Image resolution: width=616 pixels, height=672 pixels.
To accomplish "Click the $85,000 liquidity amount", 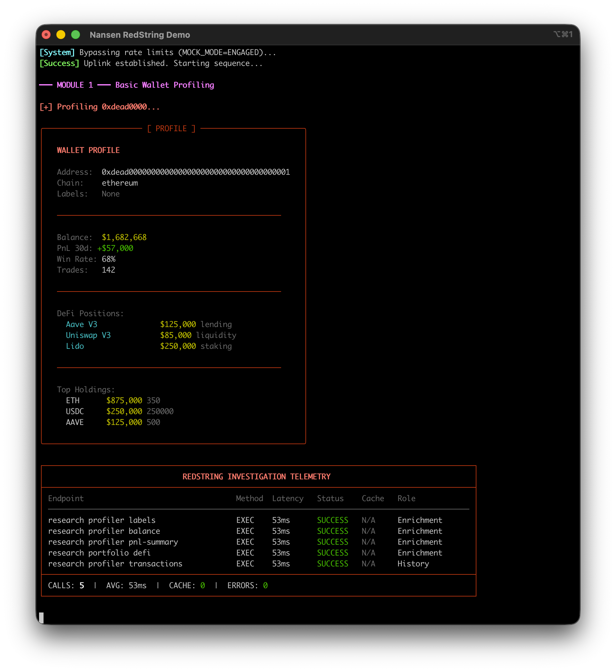I will point(176,335).
